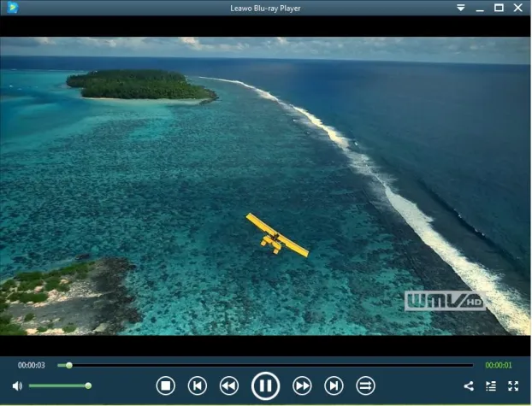This screenshot has height=406, width=532.
Task: Skip to the next track
Action: click(334, 385)
